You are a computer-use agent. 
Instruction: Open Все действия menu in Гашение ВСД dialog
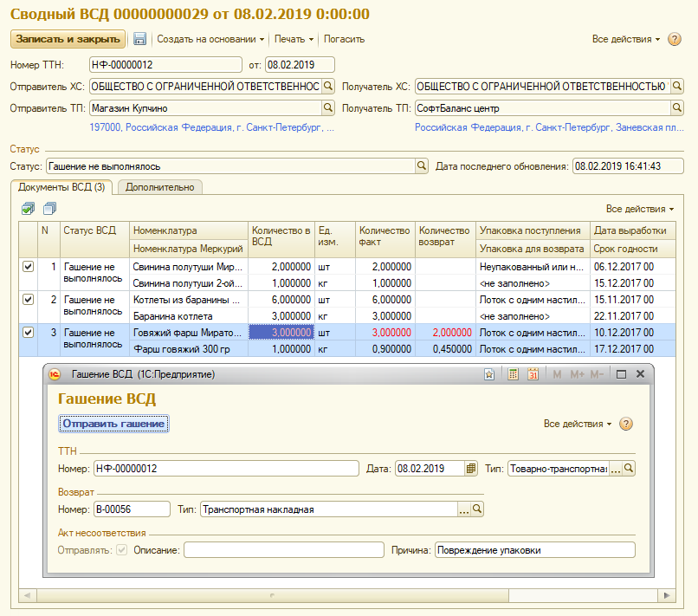pos(578,424)
